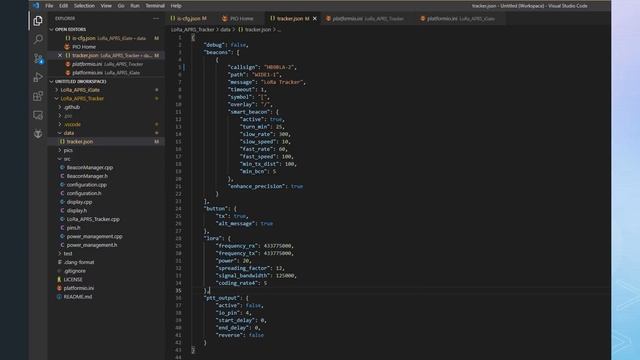The width and height of the screenshot is (640, 360).
Task: Click data segment in the breadcrumb
Action: coord(225,29)
